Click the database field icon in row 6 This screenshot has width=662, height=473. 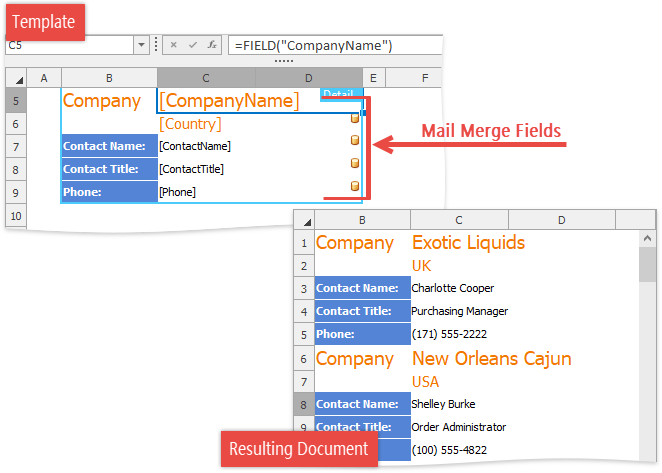pos(354,118)
